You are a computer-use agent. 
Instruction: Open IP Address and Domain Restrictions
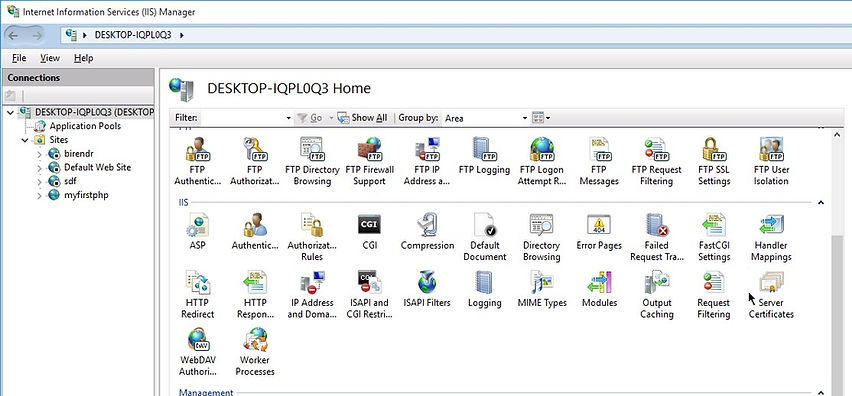312,294
